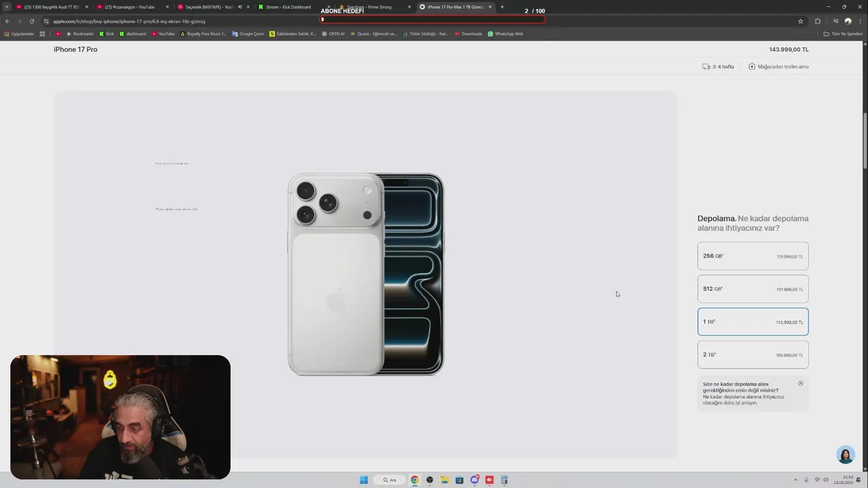
Task: Open the OPEN AI bookmark
Action: (x=333, y=34)
